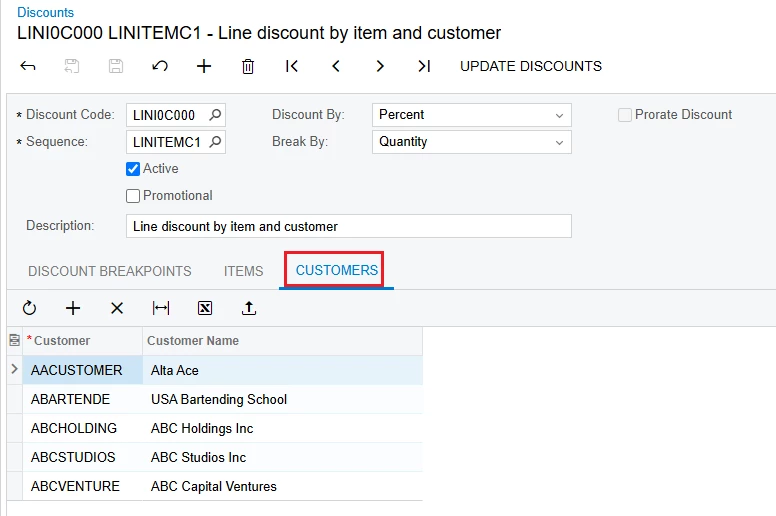Go to the next record
The height and width of the screenshot is (516, 776).
tap(380, 66)
